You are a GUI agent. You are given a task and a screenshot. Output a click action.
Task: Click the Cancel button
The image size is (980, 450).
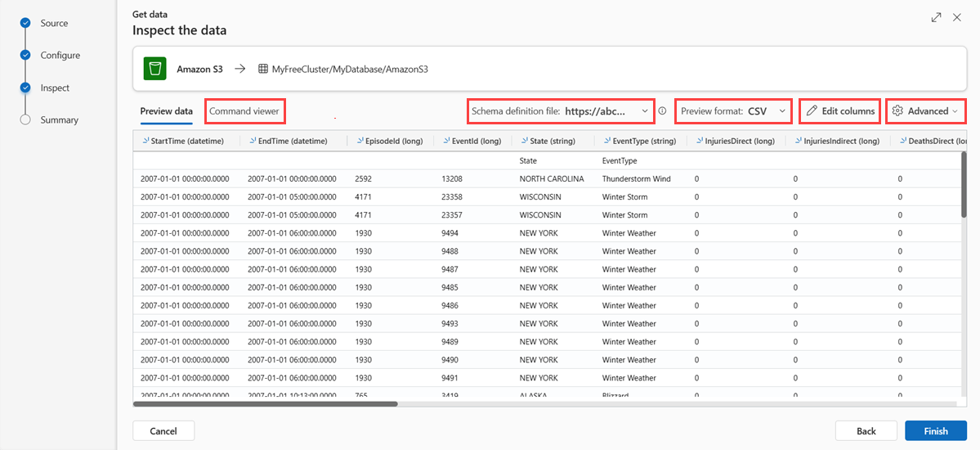point(163,431)
